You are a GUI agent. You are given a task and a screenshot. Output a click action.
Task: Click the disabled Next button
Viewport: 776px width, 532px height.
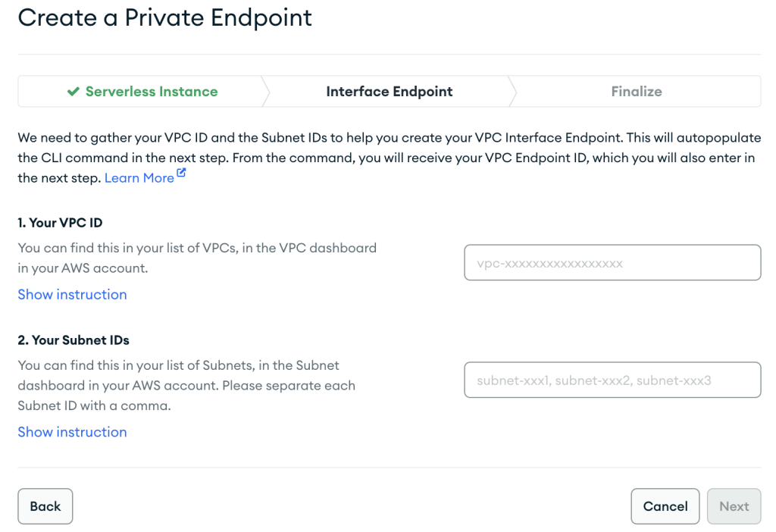(734, 506)
